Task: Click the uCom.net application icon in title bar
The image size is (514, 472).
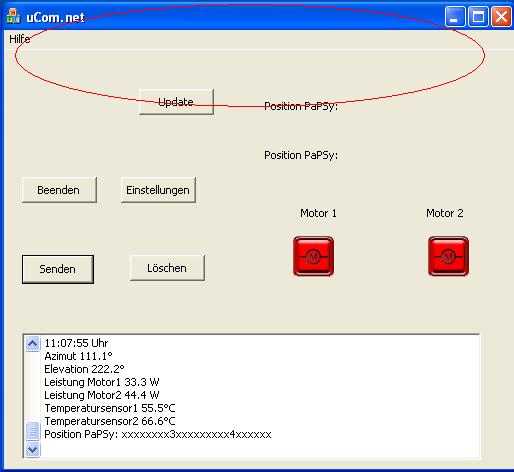Action: tap(13, 16)
